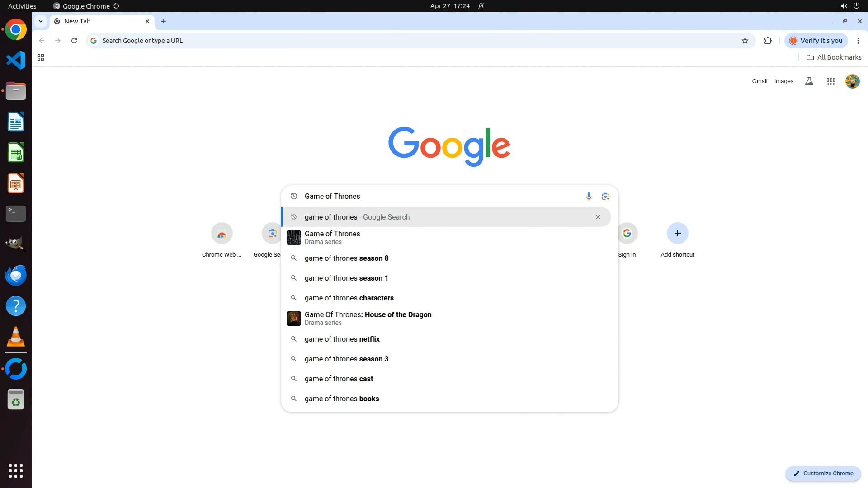Expand the tab search dropdown arrow
This screenshot has height=488, width=868.
[41, 21]
